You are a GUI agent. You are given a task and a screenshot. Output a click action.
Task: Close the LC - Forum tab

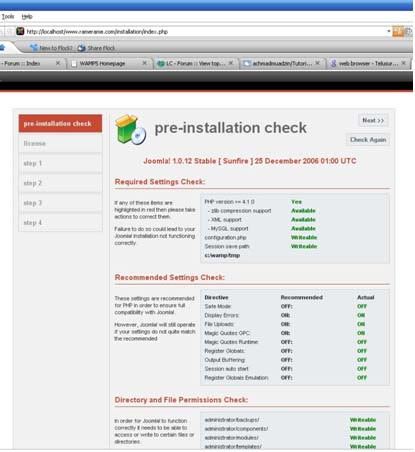pyautogui.click(x=231, y=63)
